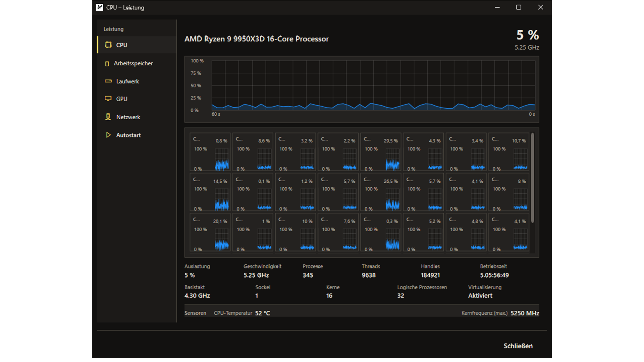Maximize the CPU – Leistung window
Image resolution: width=644 pixels, height=362 pixels.
[x=519, y=7]
